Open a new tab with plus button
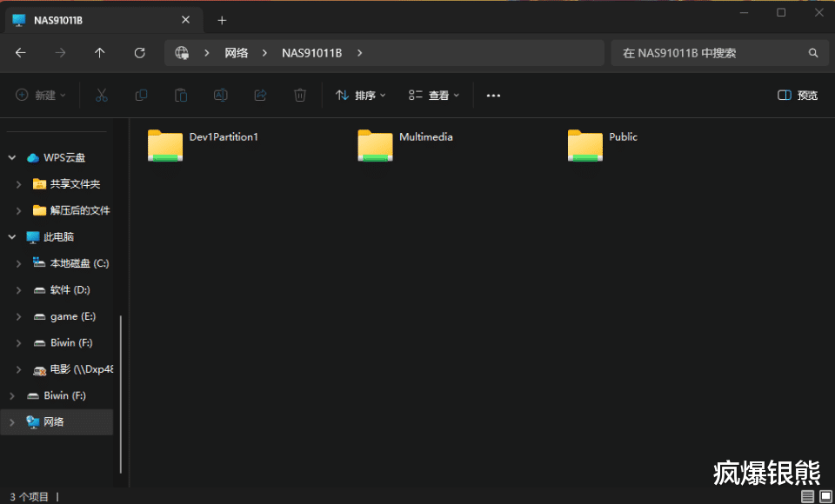835x504 pixels. 222,20
